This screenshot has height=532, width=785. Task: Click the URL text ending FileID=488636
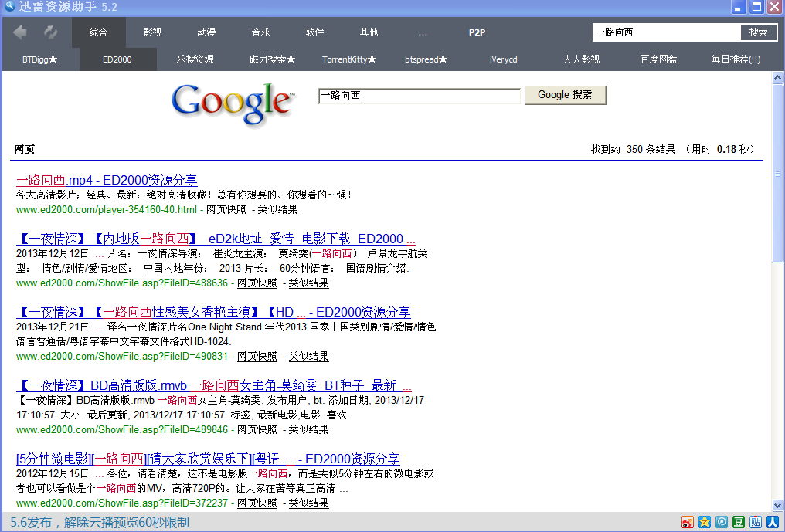122,283
